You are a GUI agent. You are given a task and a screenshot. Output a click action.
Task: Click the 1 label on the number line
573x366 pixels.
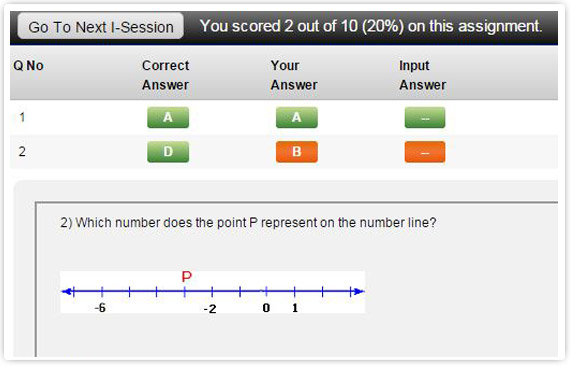pos(295,308)
